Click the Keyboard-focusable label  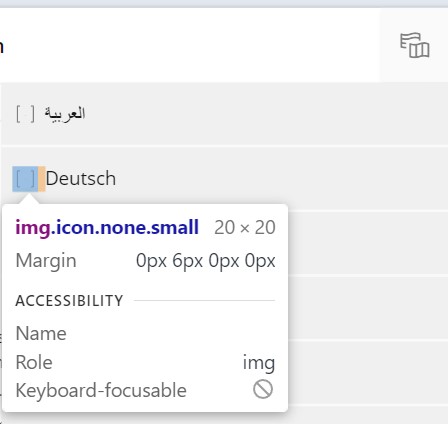click(x=101, y=390)
